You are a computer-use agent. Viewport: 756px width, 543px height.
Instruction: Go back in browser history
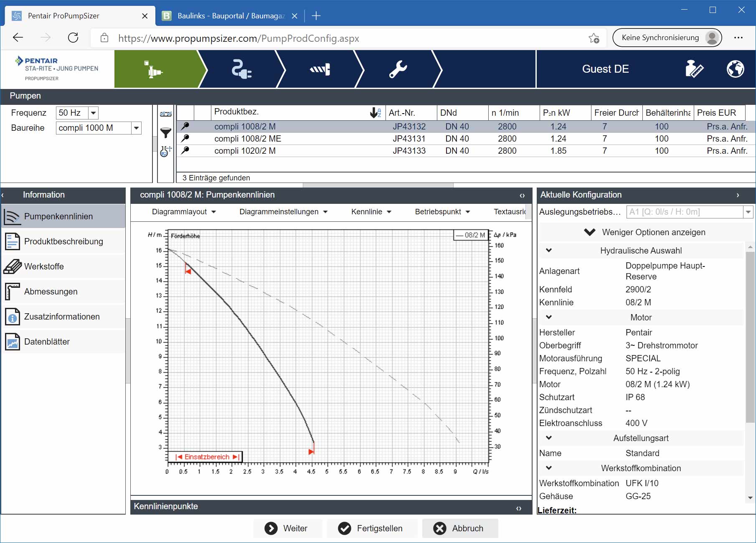click(18, 38)
